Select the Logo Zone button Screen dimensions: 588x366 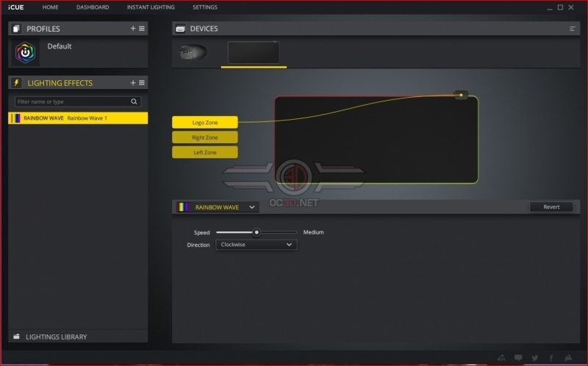coord(205,122)
